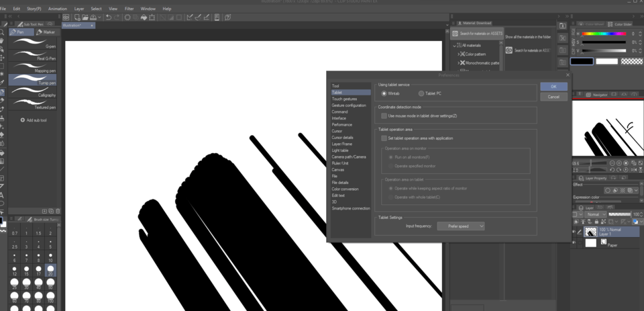Enable Use mouse mode in tablet driver settings
This screenshot has height=311, width=644.
pyautogui.click(x=384, y=116)
